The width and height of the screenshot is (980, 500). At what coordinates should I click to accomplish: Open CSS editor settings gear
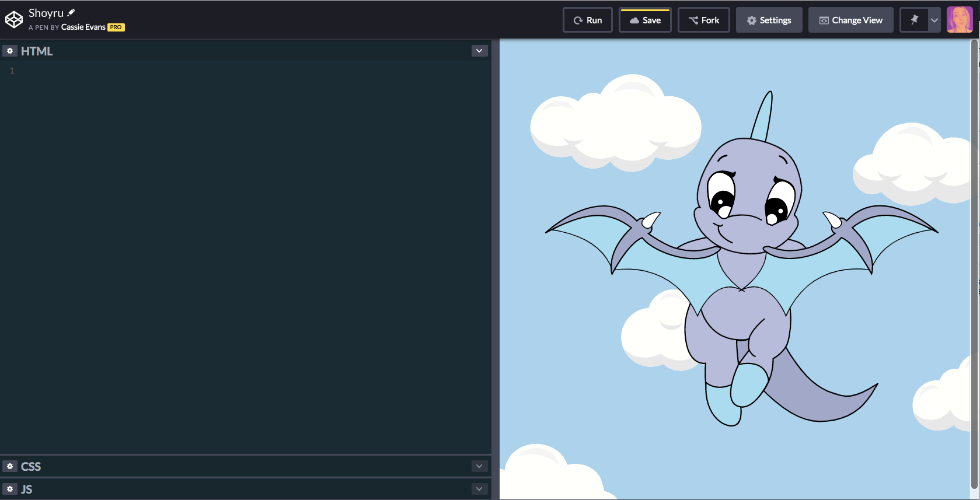pyautogui.click(x=10, y=466)
